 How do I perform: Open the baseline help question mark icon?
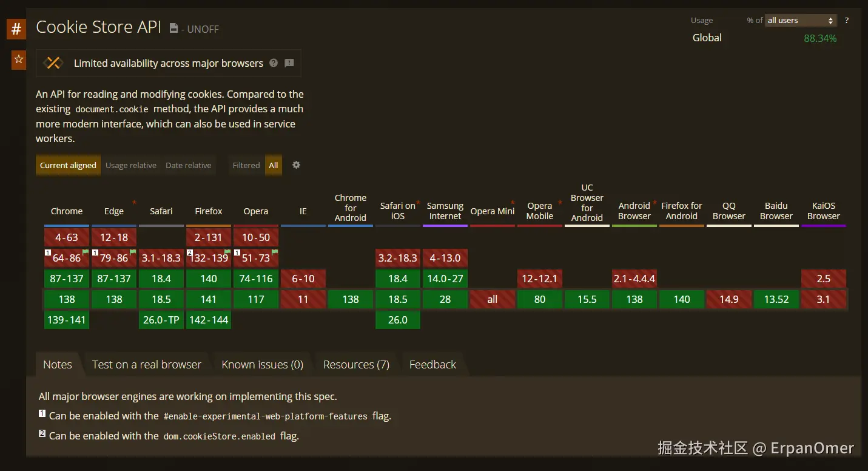(274, 63)
